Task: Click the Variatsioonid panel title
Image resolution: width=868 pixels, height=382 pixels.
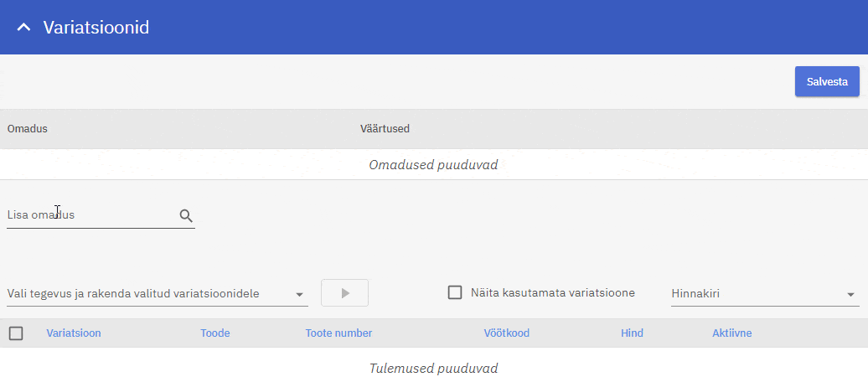Action: point(96,28)
